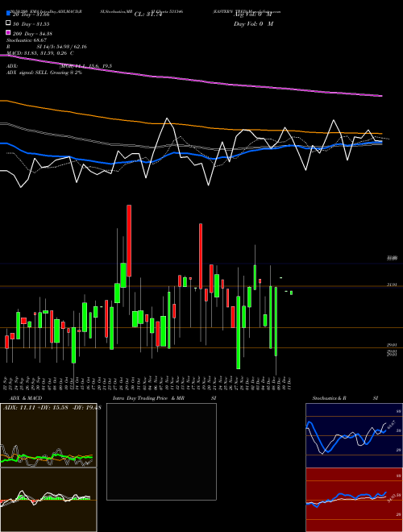The width and height of the screenshot is (403, 532).
Task: Click the 'ADX signal: SELL Growing @ 2%' text
Action: pyautogui.click(x=44, y=73)
